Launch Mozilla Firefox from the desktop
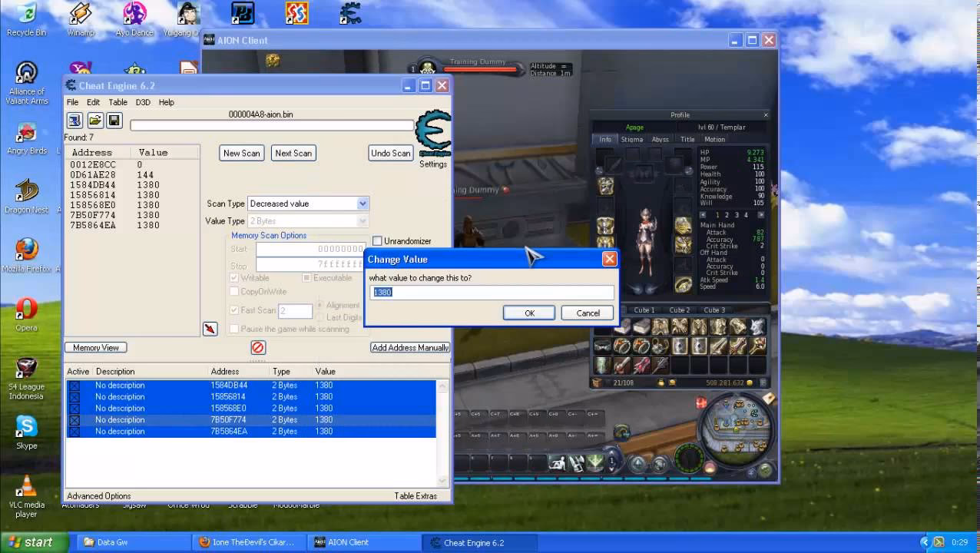Viewport: 980px width, 553px height. [26, 255]
